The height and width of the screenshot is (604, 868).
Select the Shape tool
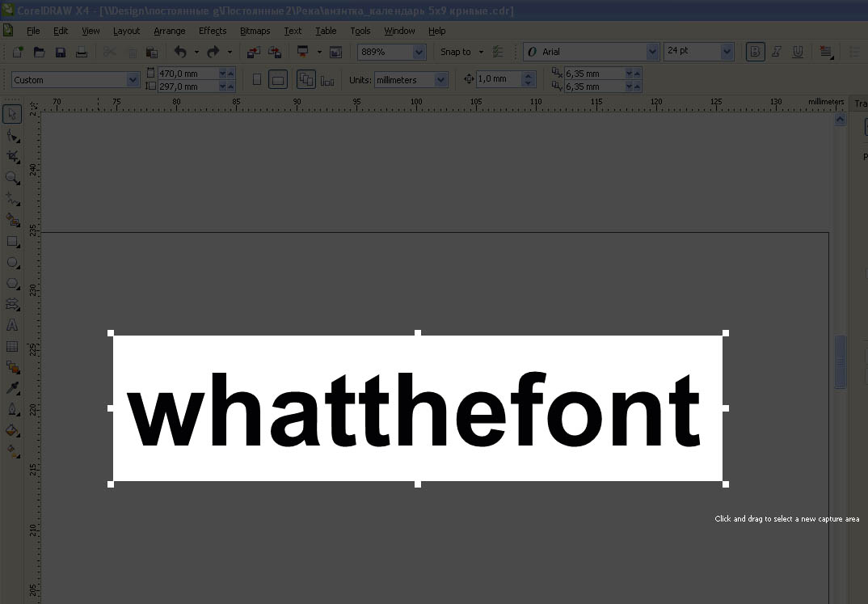click(x=12, y=136)
